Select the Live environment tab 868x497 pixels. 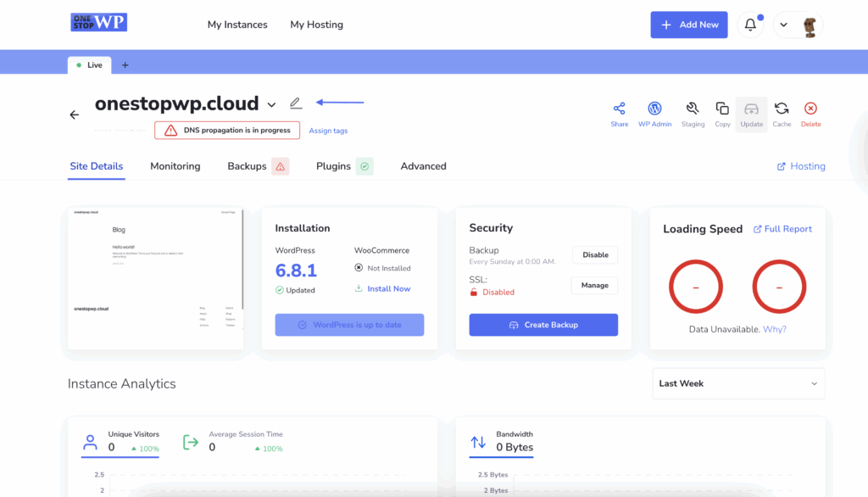(x=89, y=64)
